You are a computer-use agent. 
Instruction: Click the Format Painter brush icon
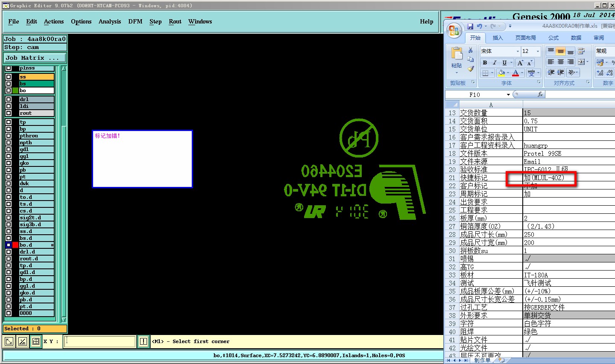[x=471, y=69]
